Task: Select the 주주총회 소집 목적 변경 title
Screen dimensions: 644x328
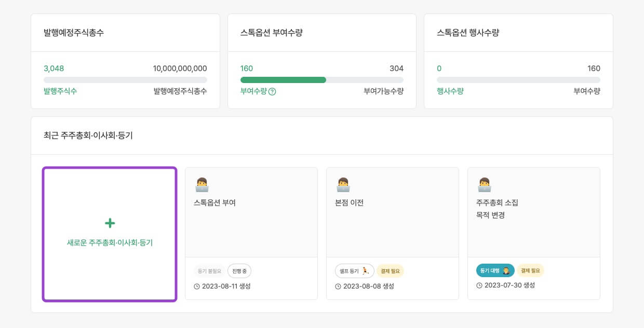Action: [x=497, y=209]
